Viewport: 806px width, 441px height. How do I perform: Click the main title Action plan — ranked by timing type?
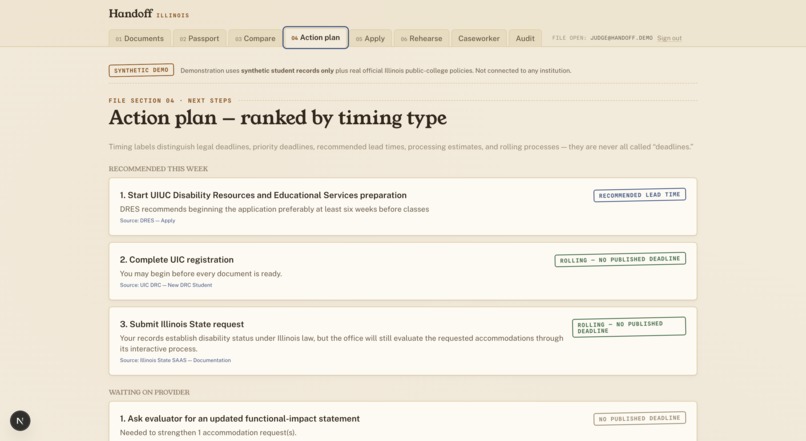click(x=278, y=118)
